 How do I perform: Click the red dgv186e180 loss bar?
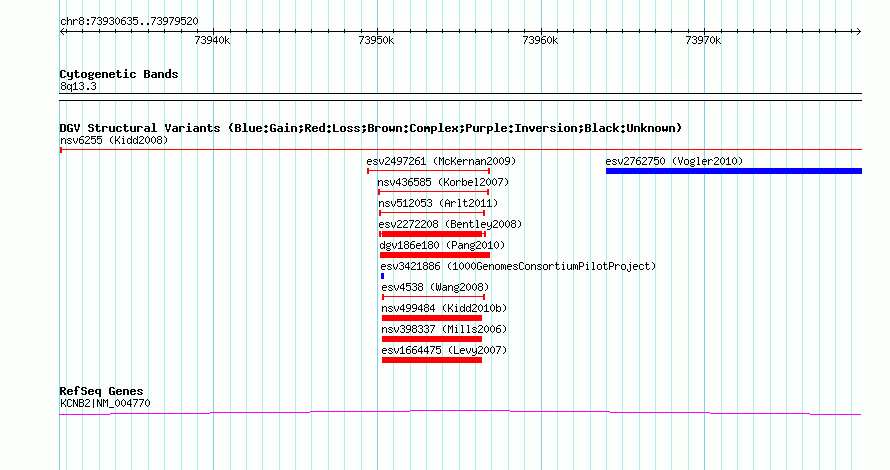click(435, 255)
